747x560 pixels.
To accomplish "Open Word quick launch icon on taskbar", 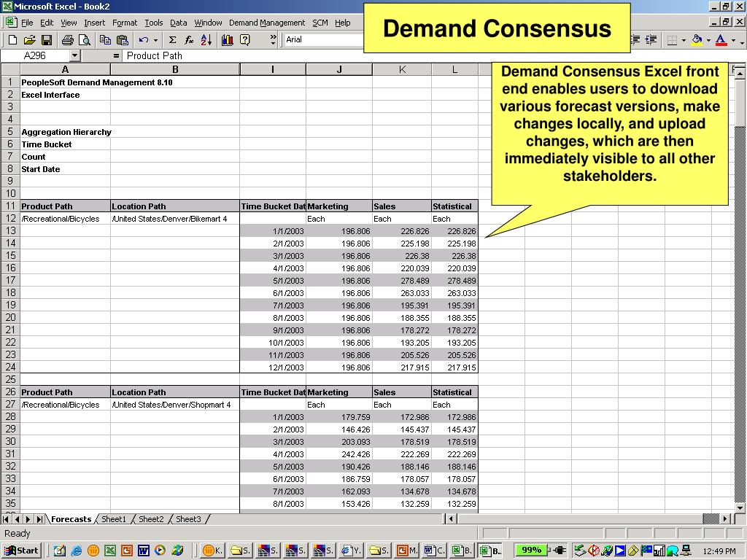I will click(x=144, y=551).
